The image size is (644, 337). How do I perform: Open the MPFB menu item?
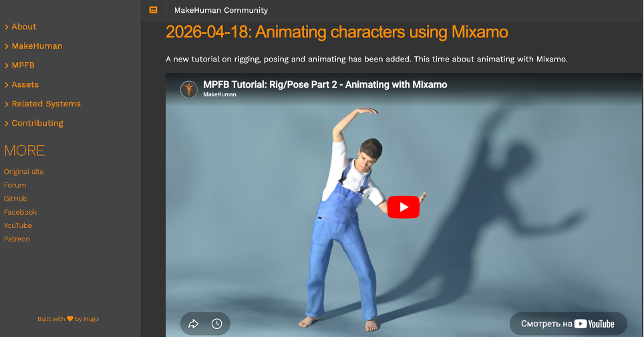[23, 66]
